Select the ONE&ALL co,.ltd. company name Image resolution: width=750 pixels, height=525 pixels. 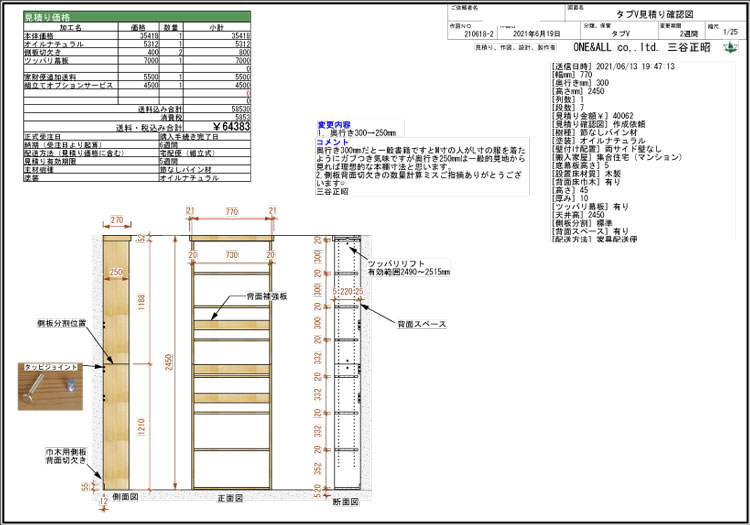click(x=618, y=47)
